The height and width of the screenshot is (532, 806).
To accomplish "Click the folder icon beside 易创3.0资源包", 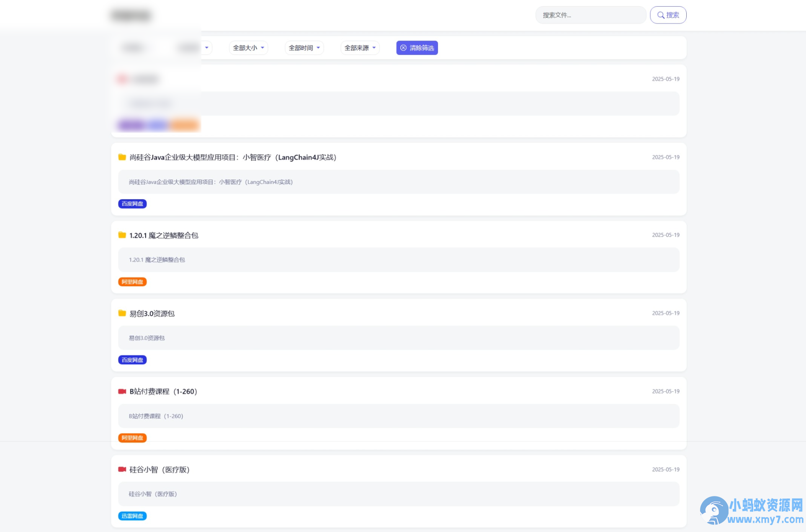I will point(122,313).
